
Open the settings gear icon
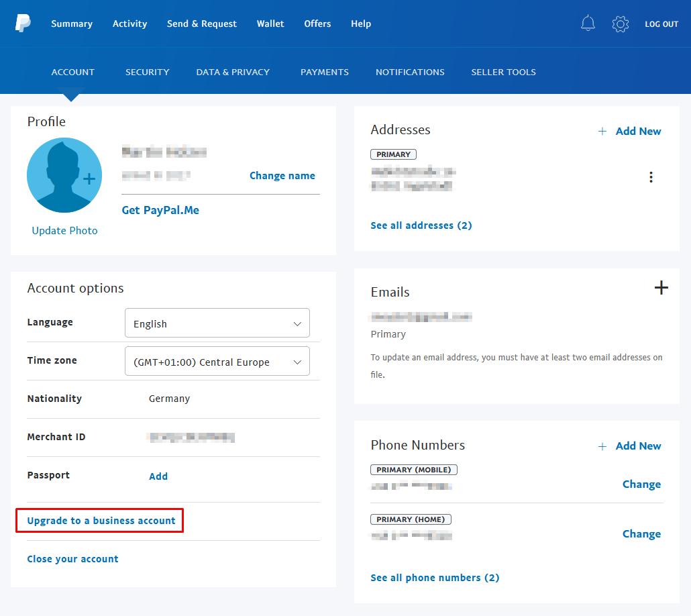pyautogui.click(x=620, y=23)
